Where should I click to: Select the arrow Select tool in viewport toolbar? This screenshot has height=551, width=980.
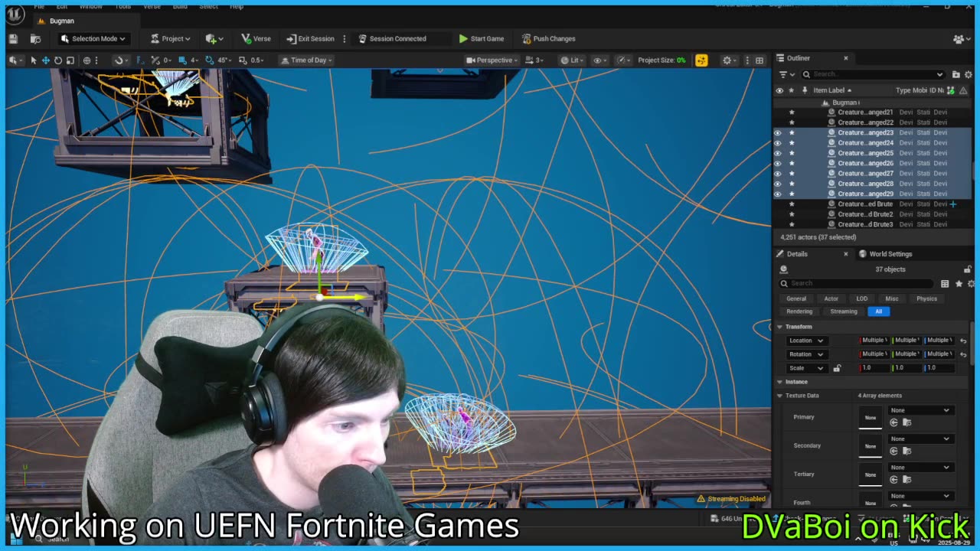[33, 60]
